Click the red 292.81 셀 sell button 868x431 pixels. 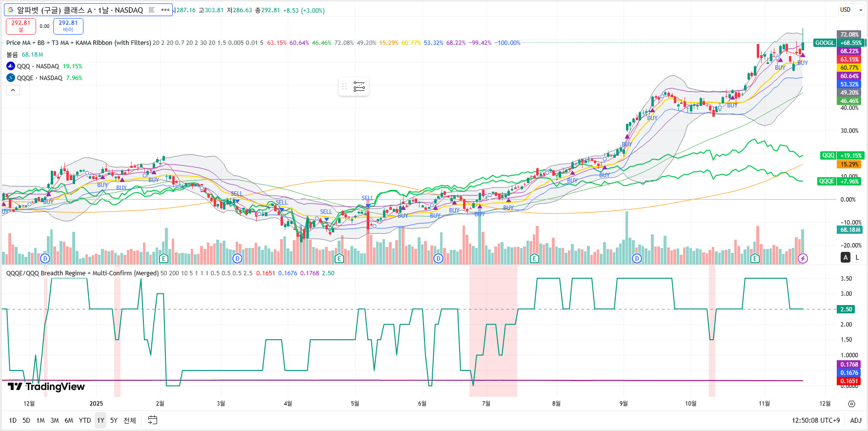point(20,26)
